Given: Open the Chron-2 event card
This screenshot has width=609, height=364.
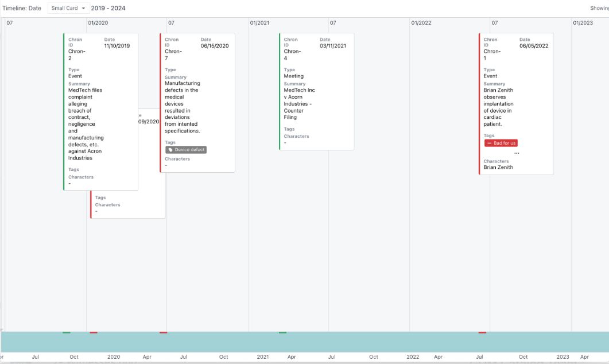Looking at the screenshot, I should pyautogui.click(x=99, y=109).
